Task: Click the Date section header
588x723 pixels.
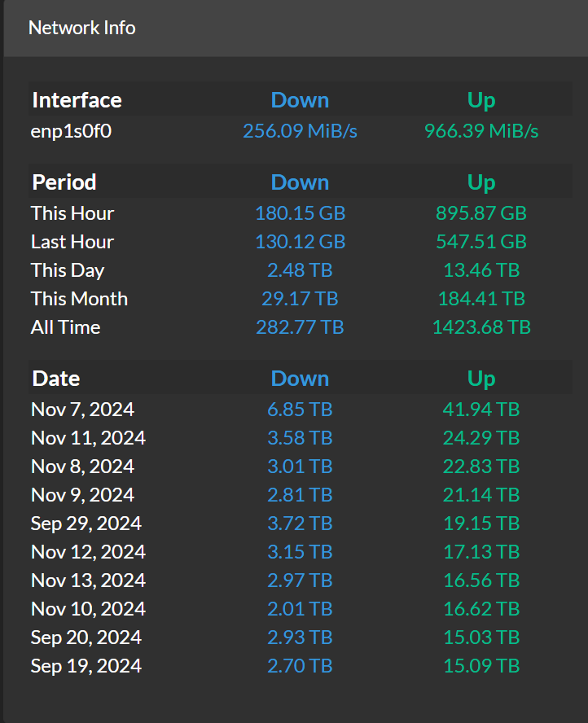Action: tap(56, 379)
